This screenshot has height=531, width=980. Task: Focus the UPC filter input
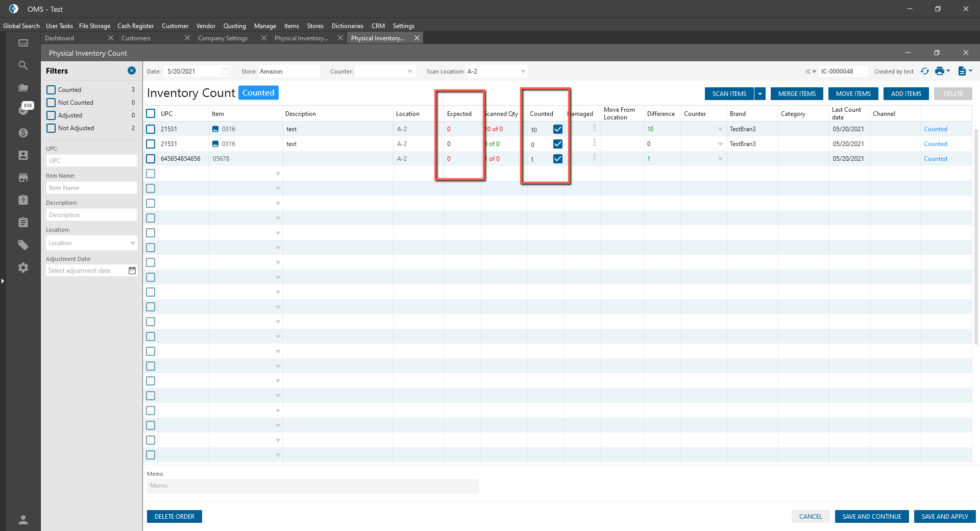tap(91, 161)
